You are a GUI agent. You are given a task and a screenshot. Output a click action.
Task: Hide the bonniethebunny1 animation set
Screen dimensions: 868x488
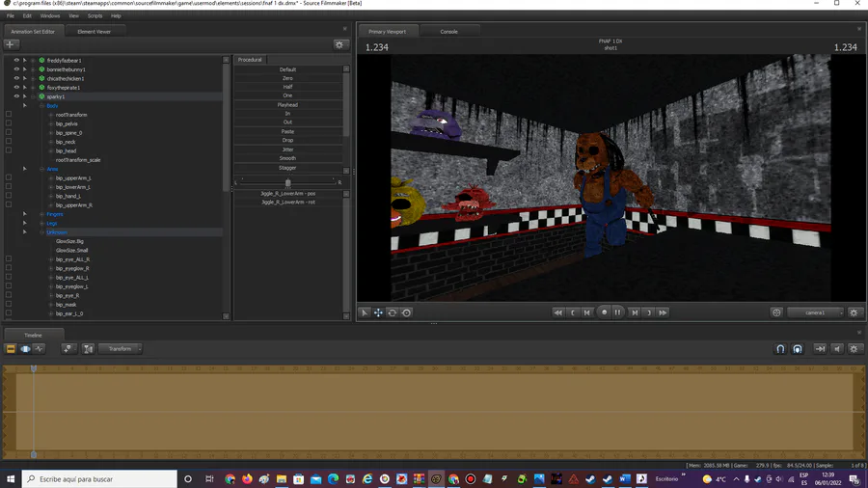16,69
